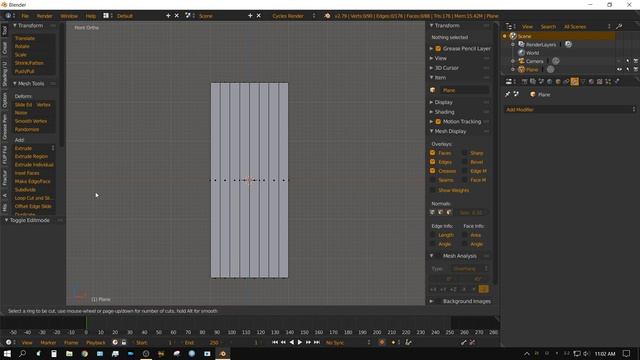Enable Edge Info Length checkbox
The width and height of the screenshot is (640, 360).
[x=433, y=235]
